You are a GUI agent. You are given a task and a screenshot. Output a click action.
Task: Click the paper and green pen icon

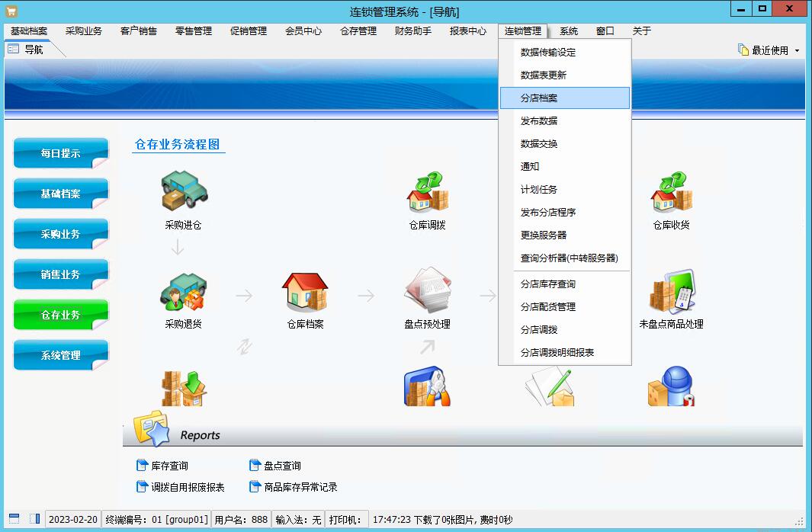pyautogui.click(x=550, y=386)
